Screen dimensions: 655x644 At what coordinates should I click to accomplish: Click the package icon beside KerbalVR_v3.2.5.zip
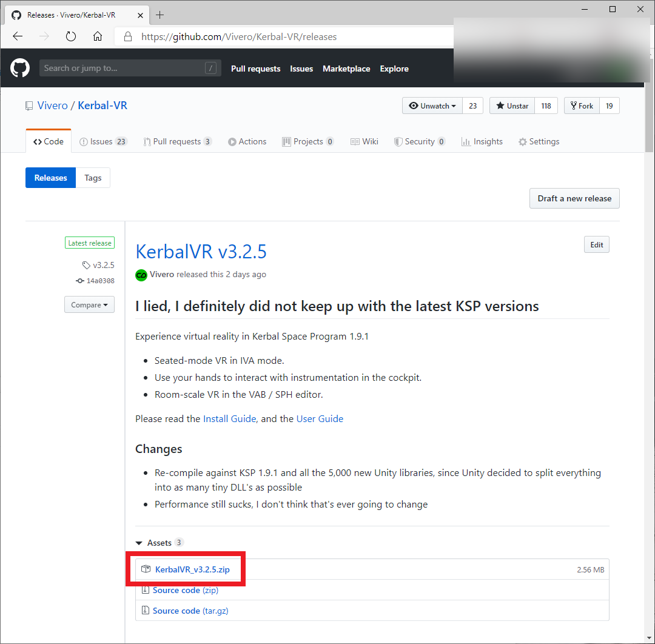click(146, 569)
